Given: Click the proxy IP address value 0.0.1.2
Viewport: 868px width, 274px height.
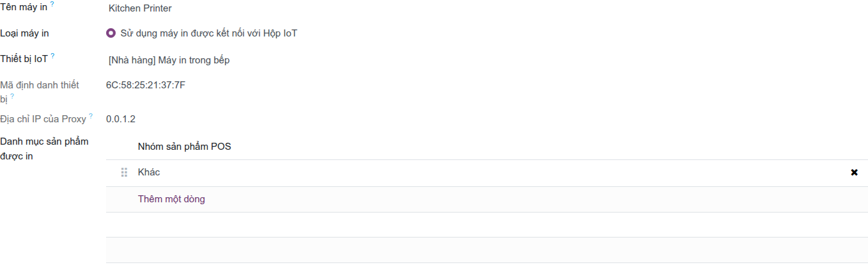Looking at the screenshot, I should click(x=121, y=119).
